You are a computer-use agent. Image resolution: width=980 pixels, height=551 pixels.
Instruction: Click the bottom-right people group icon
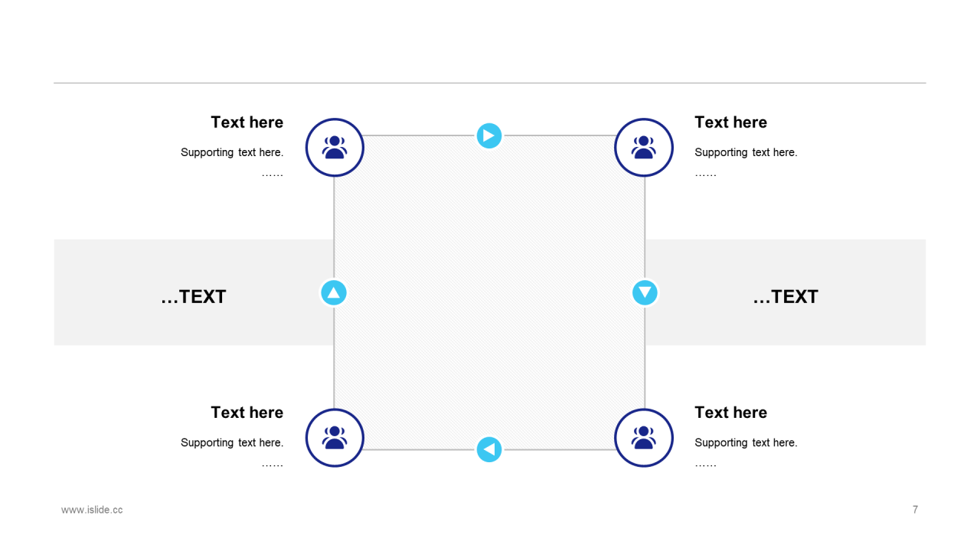click(644, 438)
